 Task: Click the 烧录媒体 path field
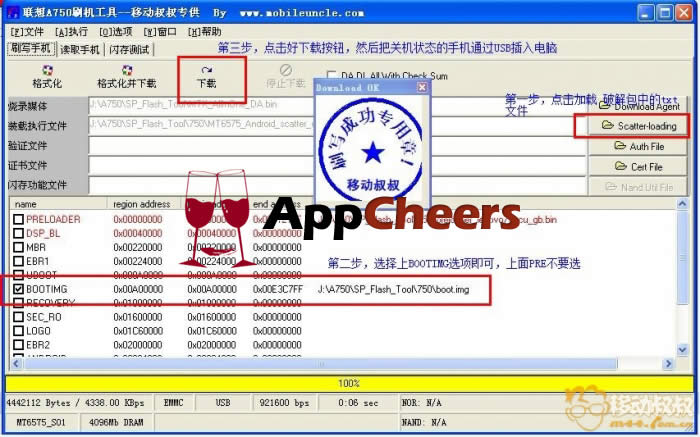coord(337,105)
